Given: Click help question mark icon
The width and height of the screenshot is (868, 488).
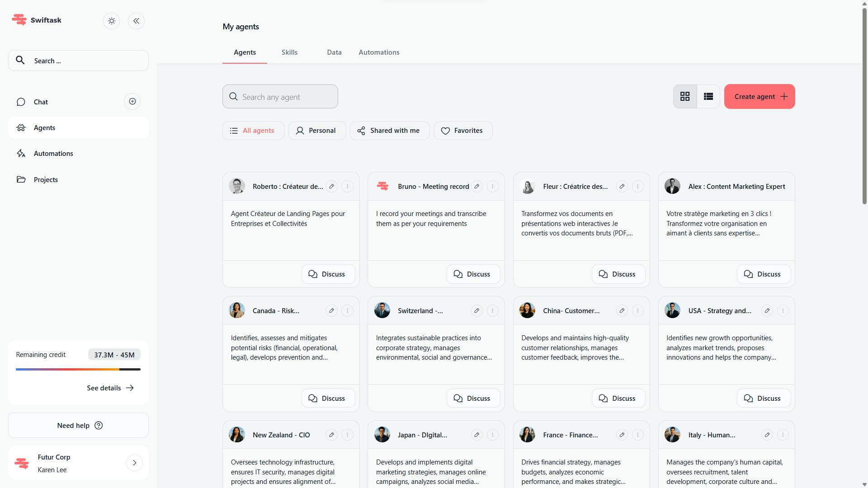Looking at the screenshot, I should pyautogui.click(x=99, y=425).
